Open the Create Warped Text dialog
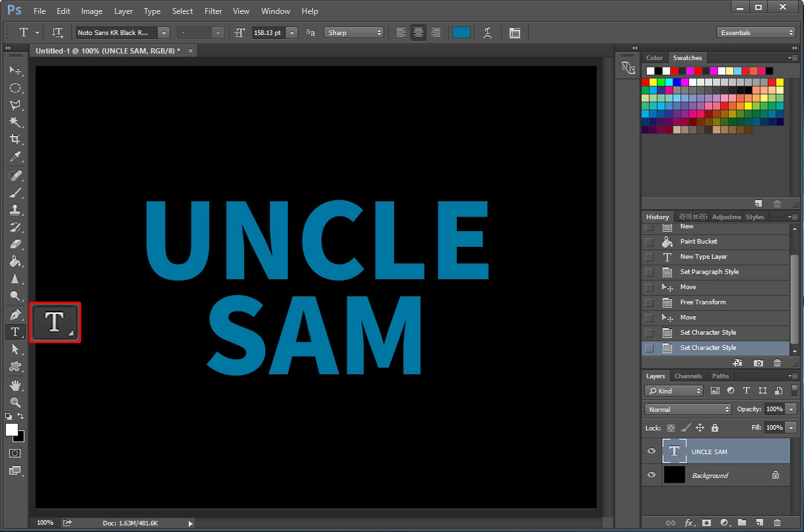 click(x=488, y=32)
